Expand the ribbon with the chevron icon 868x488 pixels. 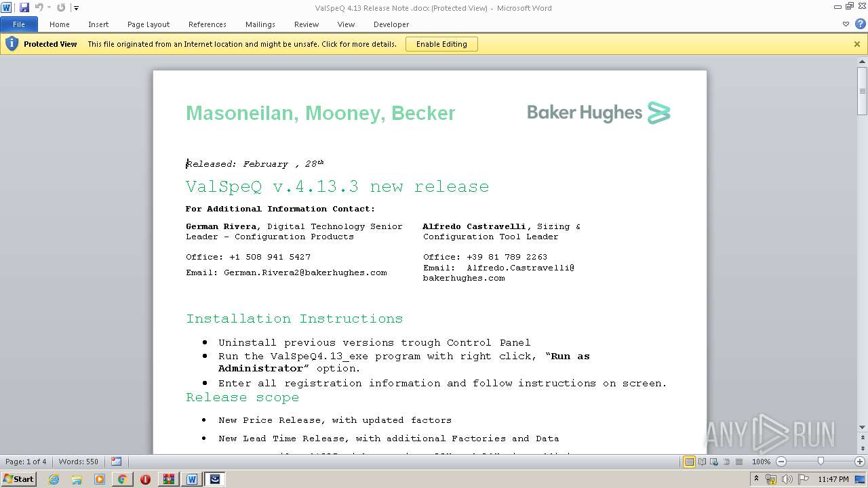(846, 24)
